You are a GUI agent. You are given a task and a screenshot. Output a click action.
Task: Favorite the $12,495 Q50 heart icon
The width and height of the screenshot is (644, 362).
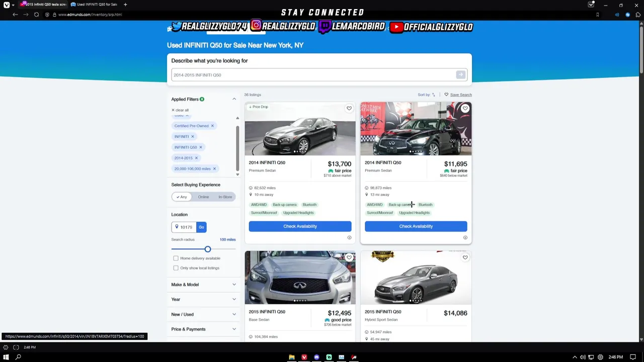pos(349,257)
